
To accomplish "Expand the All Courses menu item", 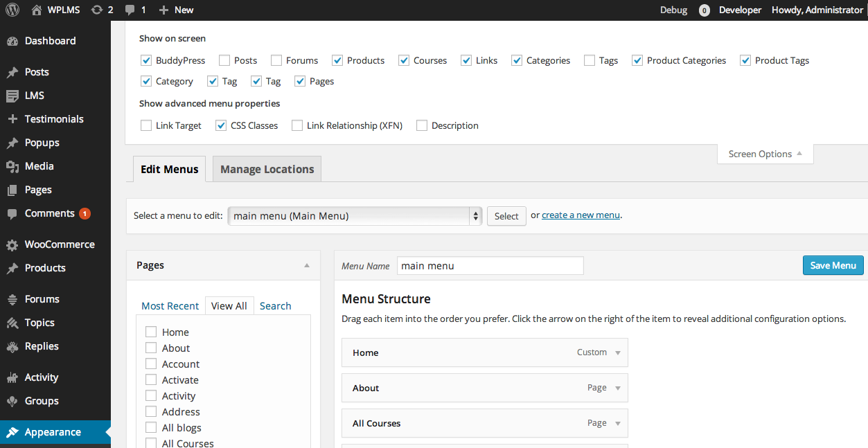I will coord(618,423).
